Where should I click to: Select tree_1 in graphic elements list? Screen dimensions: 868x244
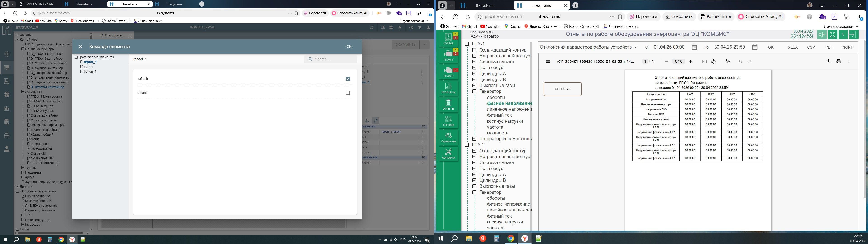tap(88, 67)
